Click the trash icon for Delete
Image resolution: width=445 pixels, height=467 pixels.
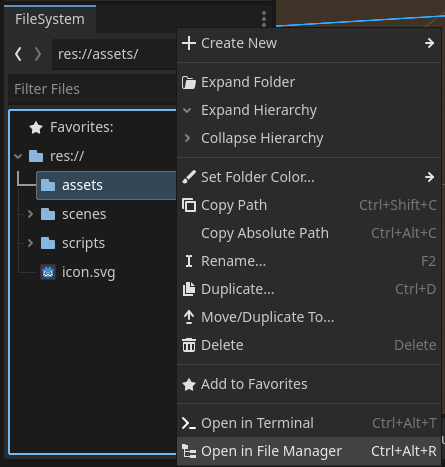click(x=189, y=345)
